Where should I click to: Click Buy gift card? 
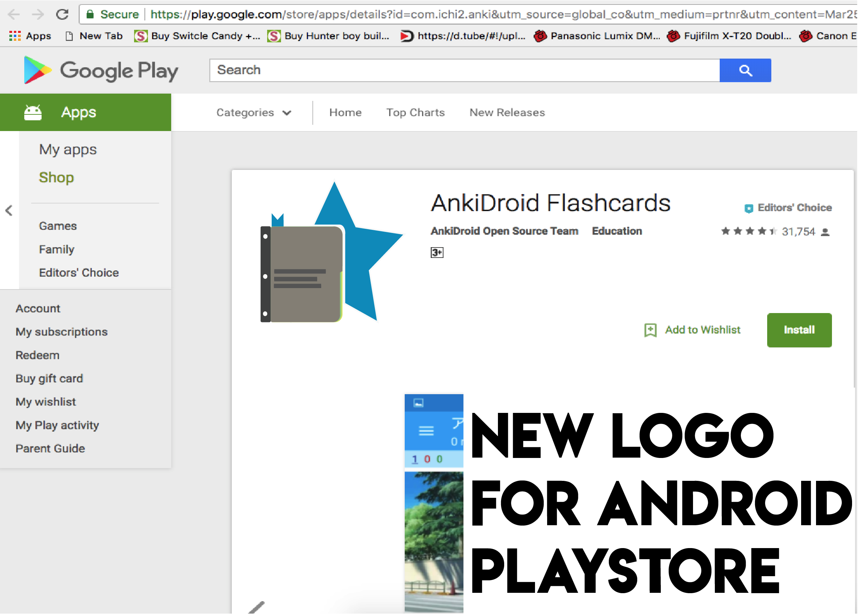click(x=49, y=379)
